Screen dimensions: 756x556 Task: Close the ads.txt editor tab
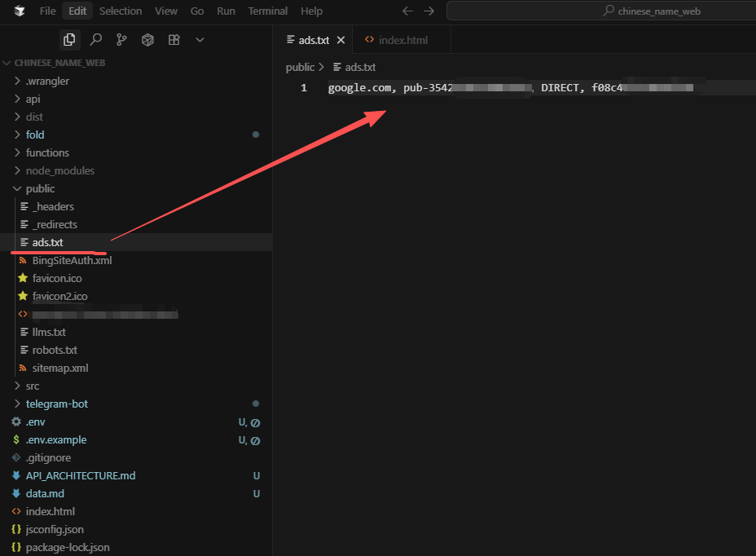(341, 40)
